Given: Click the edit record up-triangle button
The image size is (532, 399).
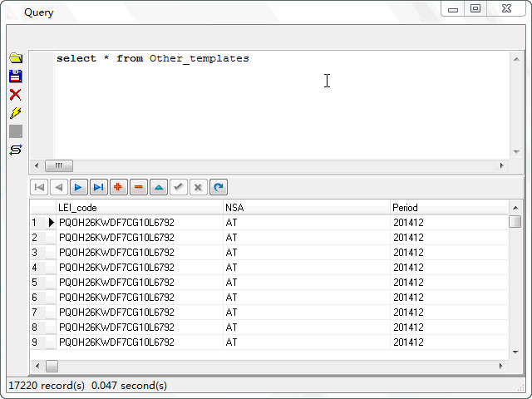Looking at the screenshot, I should coord(158,188).
